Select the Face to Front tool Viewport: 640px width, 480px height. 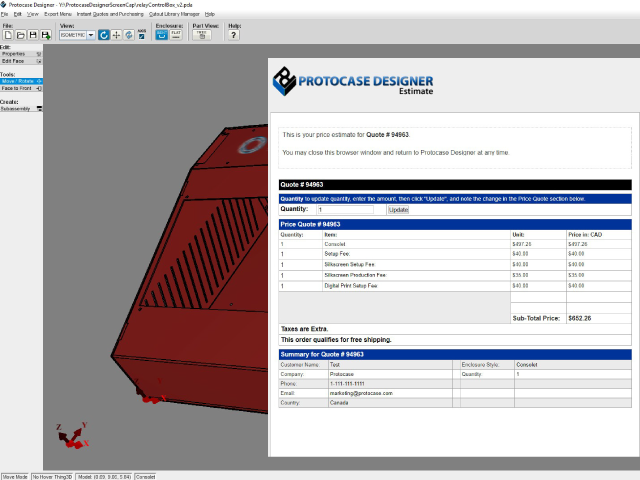point(21,88)
